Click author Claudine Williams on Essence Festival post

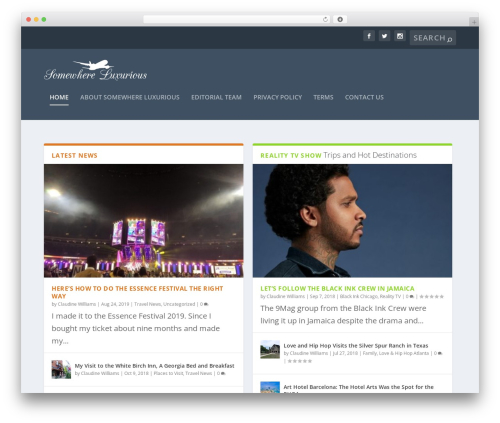(x=77, y=304)
